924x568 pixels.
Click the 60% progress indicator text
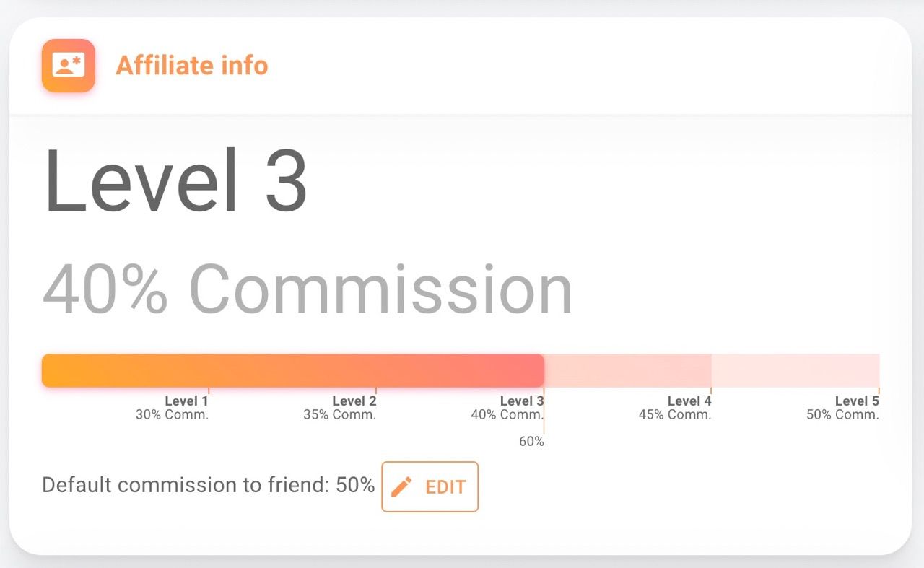pyautogui.click(x=531, y=441)
